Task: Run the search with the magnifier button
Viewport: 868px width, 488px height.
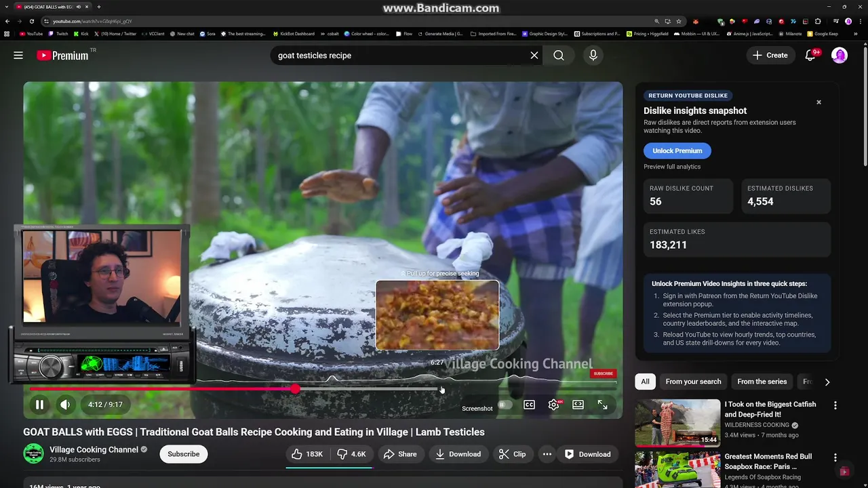Action: (559, 56)
